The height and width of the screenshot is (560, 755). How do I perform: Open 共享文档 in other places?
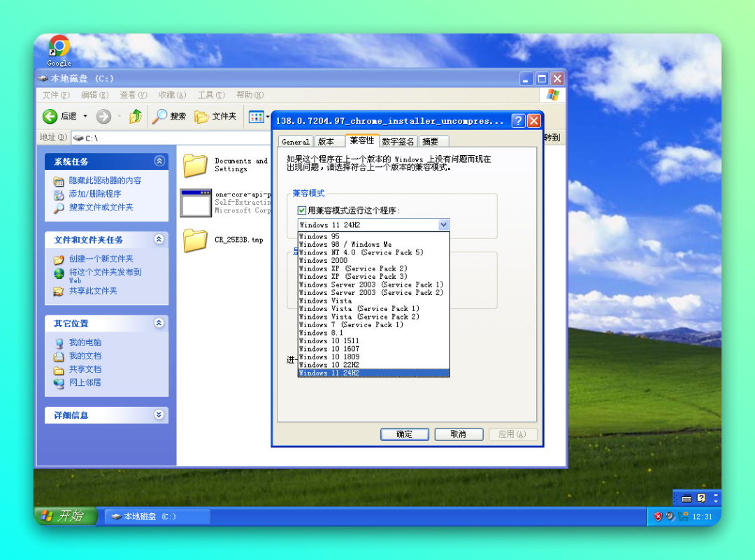point(85,369)
